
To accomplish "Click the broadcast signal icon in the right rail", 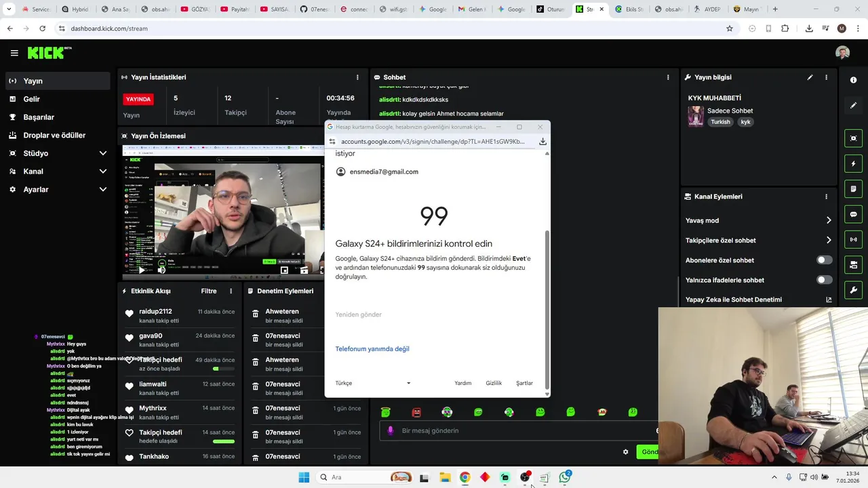I will [x=853, y=239].
